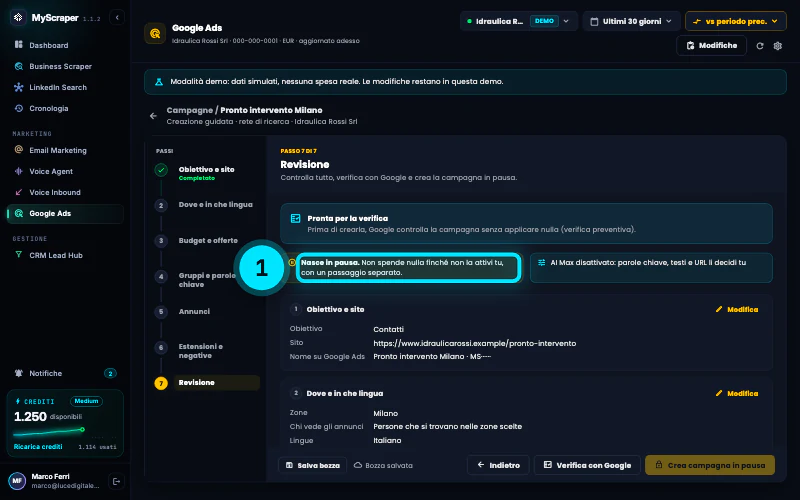Click Modifica for Obiettivo e sito
Screen dimensions: 800x500
point(737,309)
